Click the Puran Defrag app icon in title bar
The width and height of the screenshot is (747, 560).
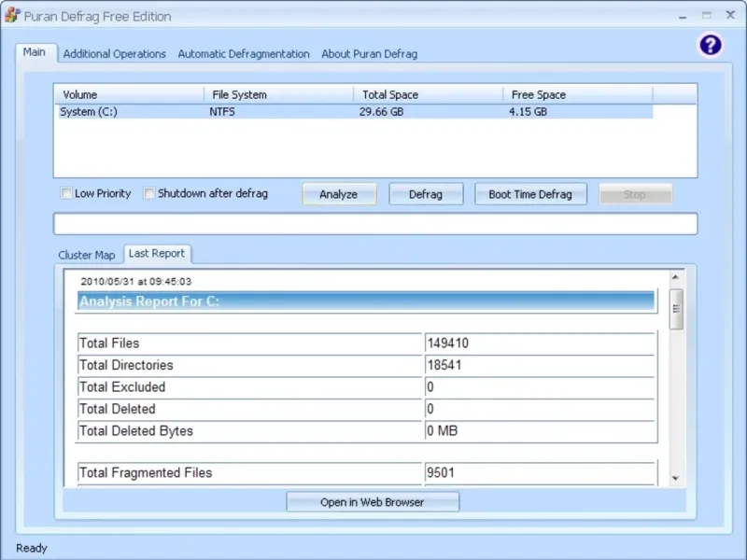(x=12, y=15)
